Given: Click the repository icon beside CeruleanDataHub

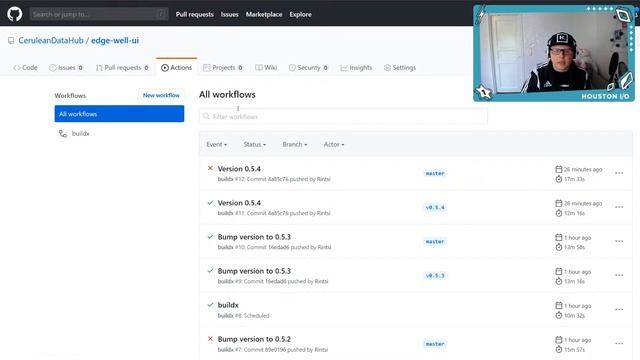Looking at the screenshot, I should (x=11, y=40).
